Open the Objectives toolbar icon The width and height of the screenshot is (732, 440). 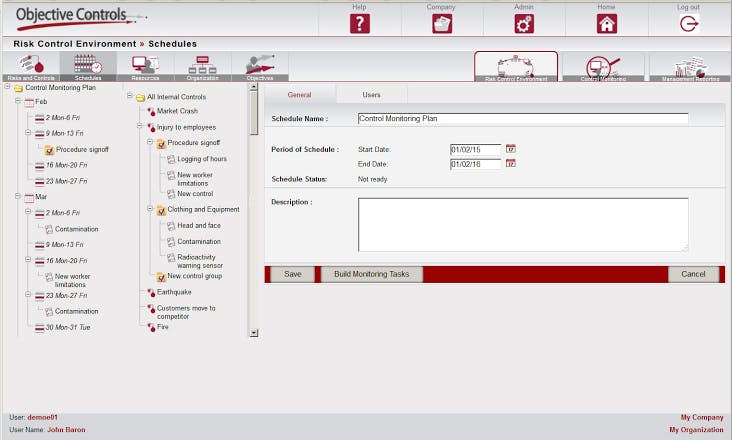click(260, 67)
